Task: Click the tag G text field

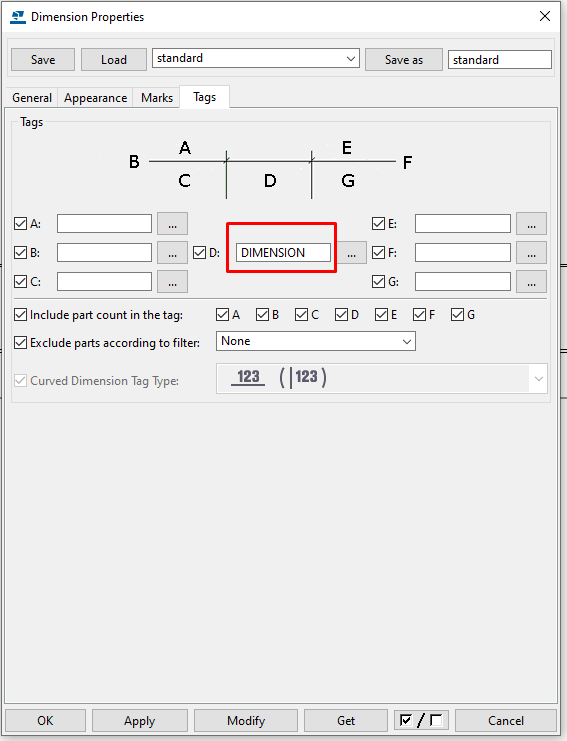Action: click(x=463, y=282)
